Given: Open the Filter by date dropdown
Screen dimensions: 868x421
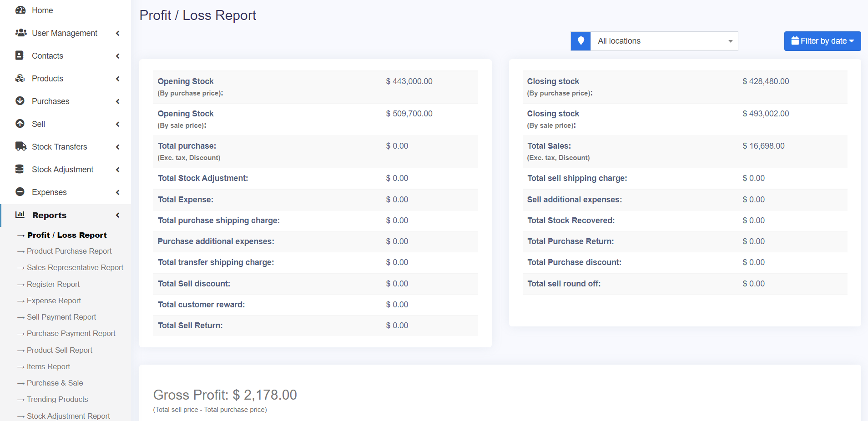Looking at the screenshot, I should click(822, 41).
